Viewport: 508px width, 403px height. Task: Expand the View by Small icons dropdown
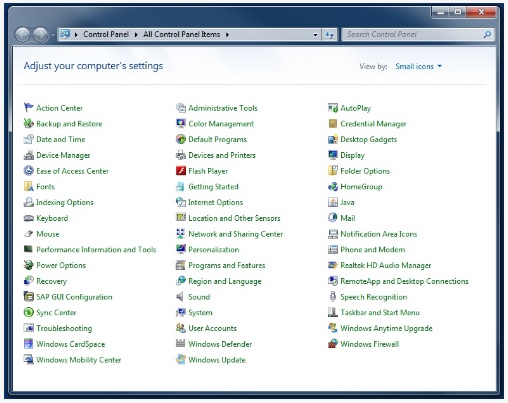click(418, 66)
